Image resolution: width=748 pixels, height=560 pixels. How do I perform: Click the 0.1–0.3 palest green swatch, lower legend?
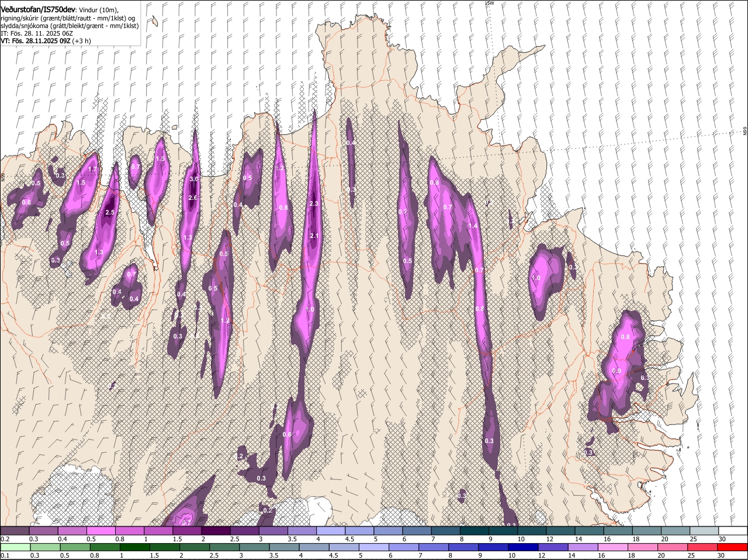click(x=16, y=547)
